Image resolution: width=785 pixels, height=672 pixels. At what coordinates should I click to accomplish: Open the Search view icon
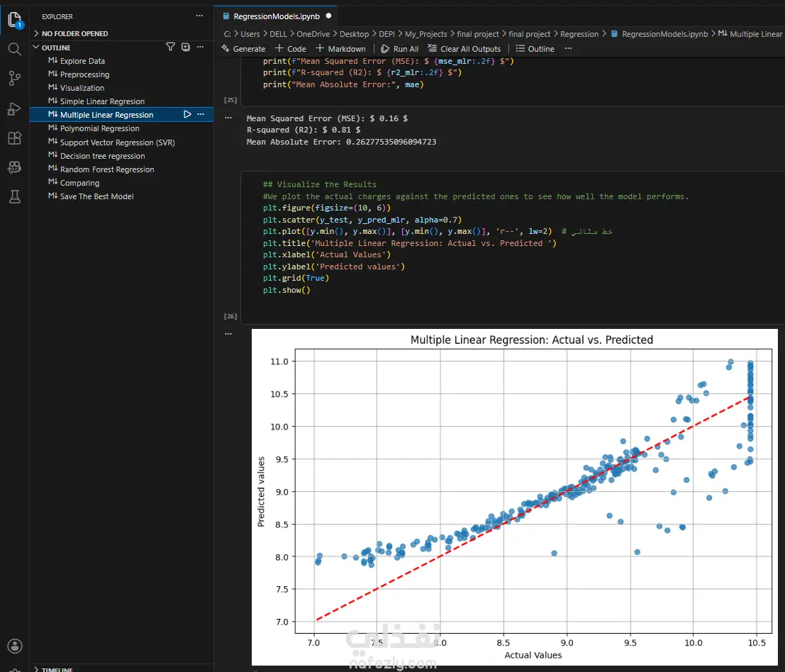tap(14, 49)
